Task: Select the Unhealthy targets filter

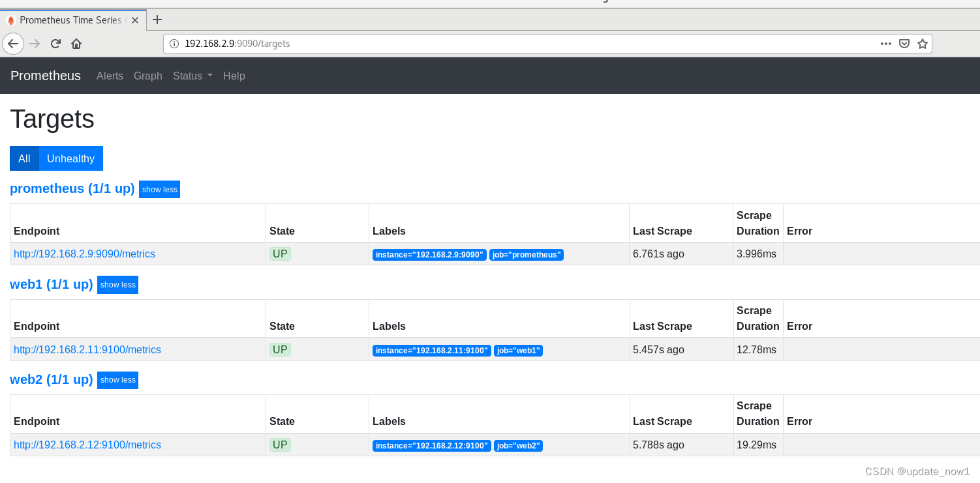Action: (x=70, y=158)
